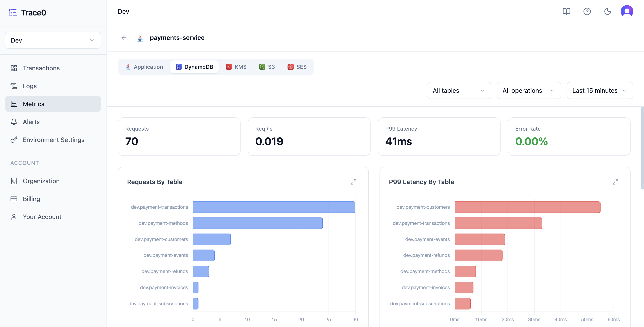The image size is (644, 327).
Task: Go back with the arrow icon
Action: point(124,38)
